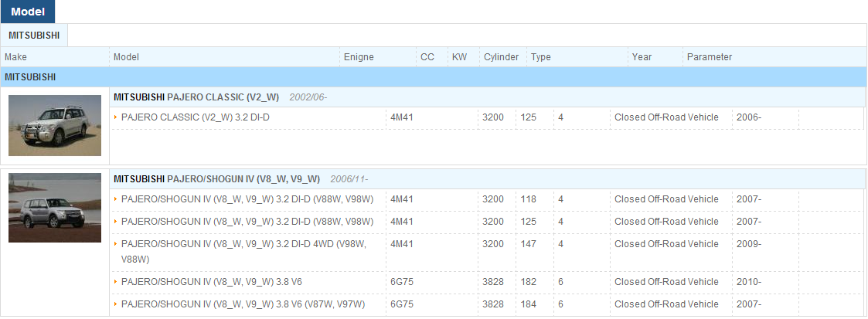Click 6G75 engine code in 184 KW row
The image size is (868, 319).
tap(402, 304)
